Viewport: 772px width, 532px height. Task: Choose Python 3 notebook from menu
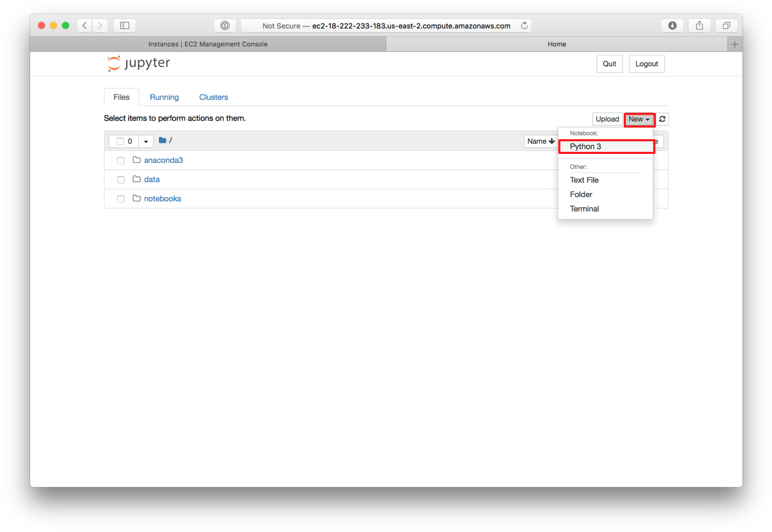(606, 147)
